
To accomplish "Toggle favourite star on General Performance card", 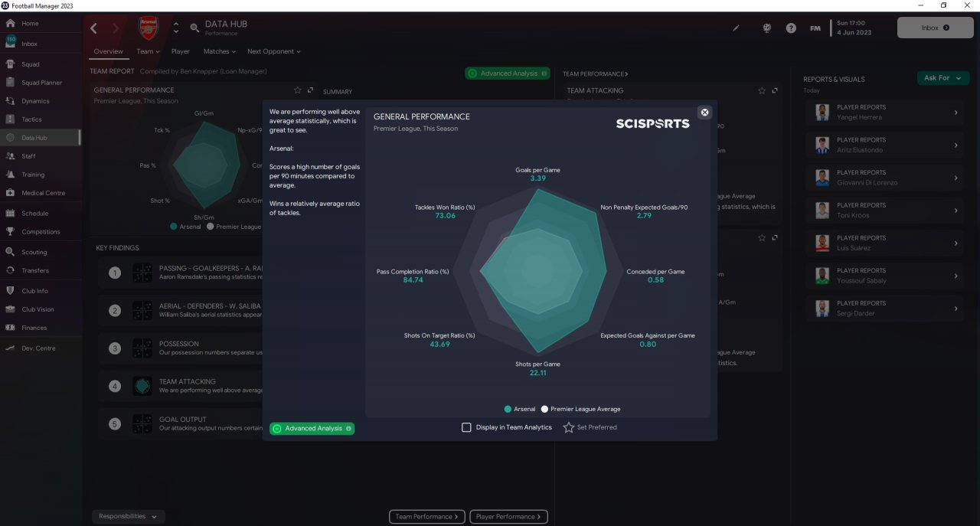I will tap(298, 90).
